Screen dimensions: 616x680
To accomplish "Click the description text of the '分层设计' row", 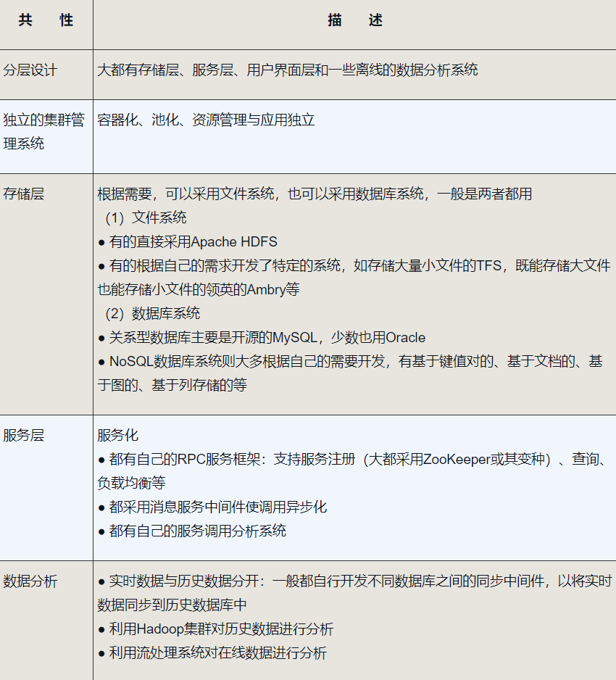I will click(x=288, y=70).
